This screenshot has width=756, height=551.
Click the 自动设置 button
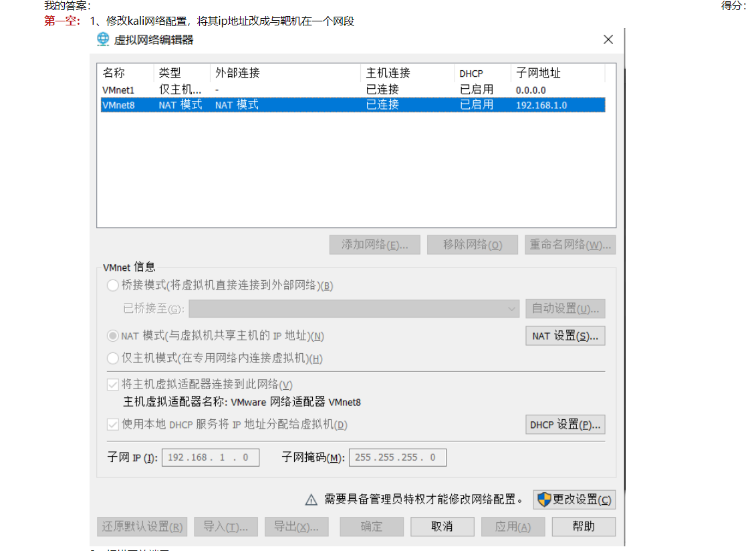click(565, 309)
